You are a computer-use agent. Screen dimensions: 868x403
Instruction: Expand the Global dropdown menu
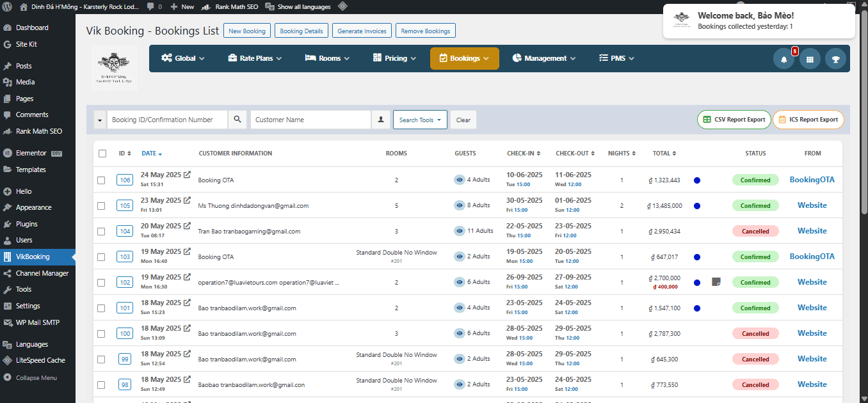183,58
